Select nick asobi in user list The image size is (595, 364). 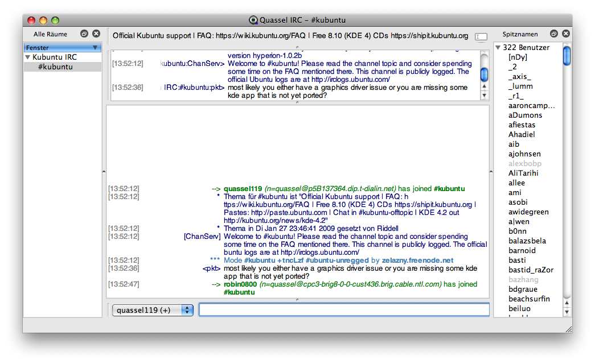point(518,202)
